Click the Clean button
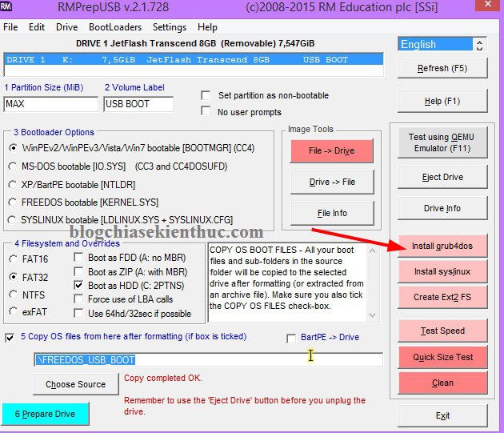 click(x=442, y=383)
